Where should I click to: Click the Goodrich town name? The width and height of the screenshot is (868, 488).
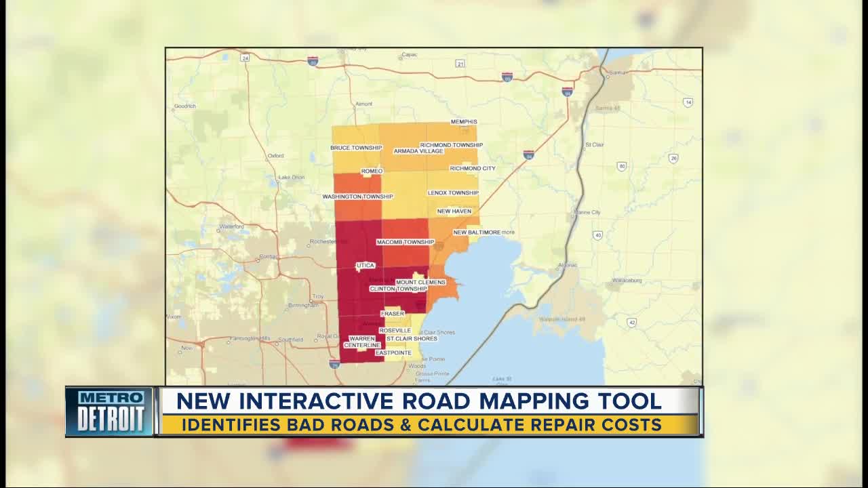(185, 106)
